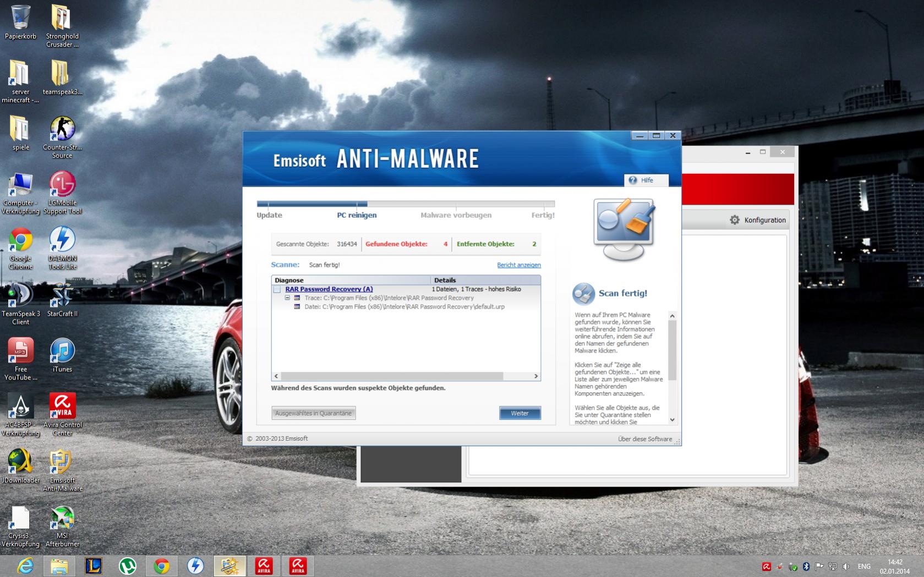Viewport: 924px width, 577px height.
Task: Open Konfiguration gear in Avira window
Action: [735, 220]
